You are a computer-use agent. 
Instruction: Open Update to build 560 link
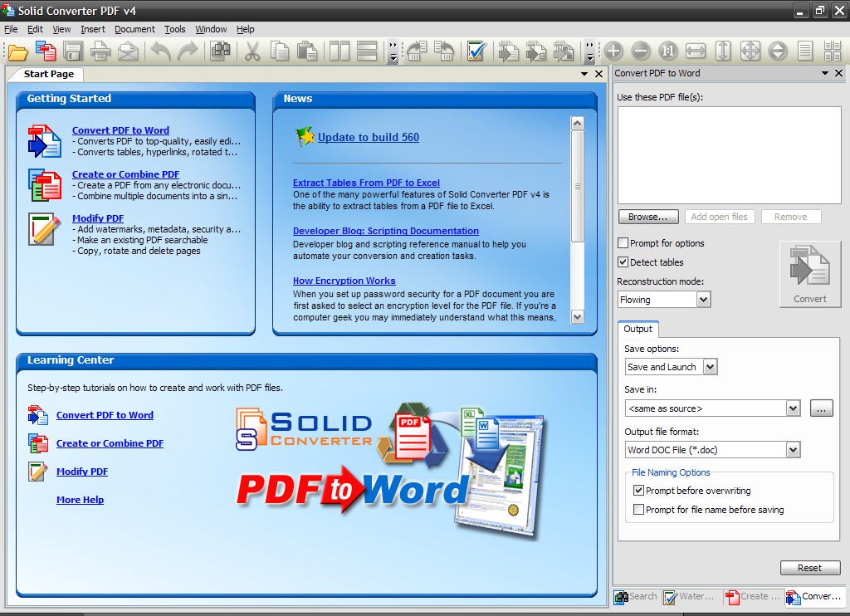pyautogui.click(x=368, y=137)
